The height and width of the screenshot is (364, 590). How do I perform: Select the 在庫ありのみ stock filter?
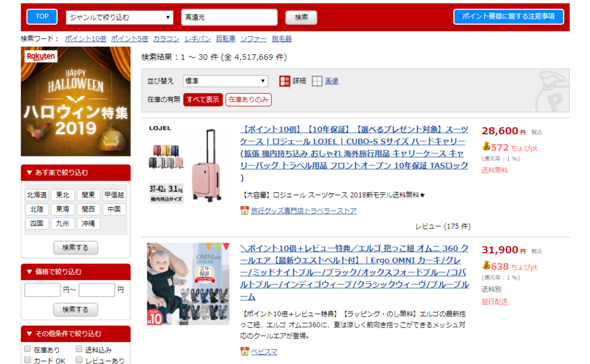coord(248,100)
